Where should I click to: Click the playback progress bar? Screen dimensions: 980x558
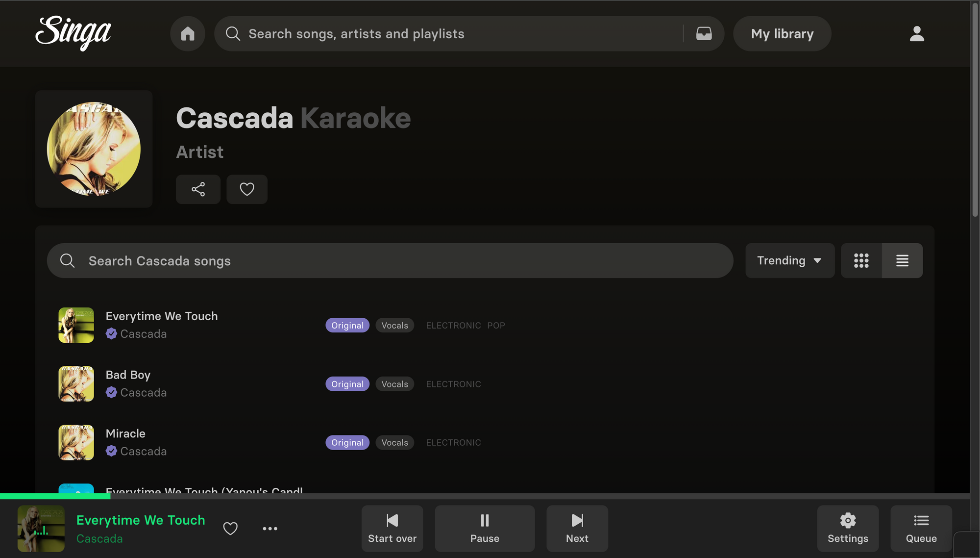pos(485,496)
